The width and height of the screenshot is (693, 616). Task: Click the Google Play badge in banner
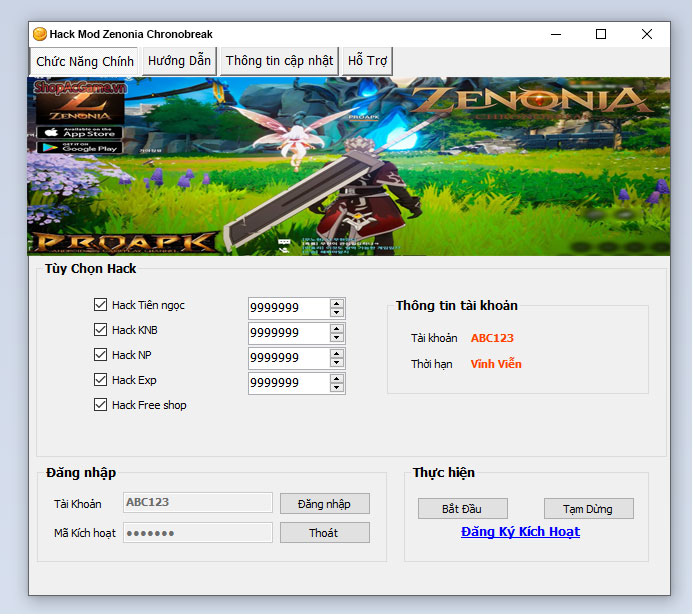80,148
